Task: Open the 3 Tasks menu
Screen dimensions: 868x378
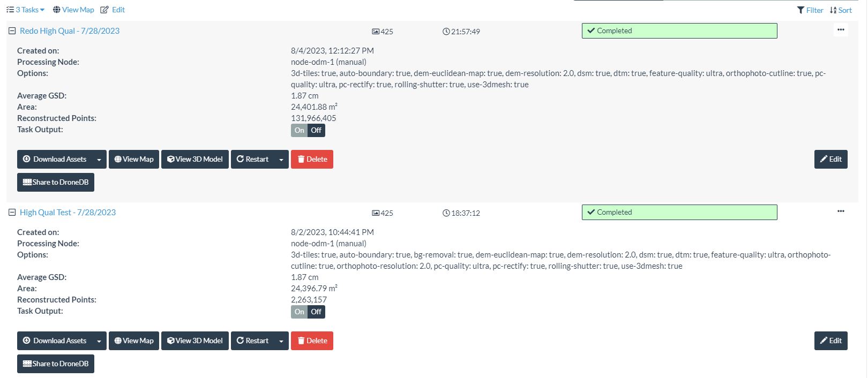Action: click(x=26, y=10)
